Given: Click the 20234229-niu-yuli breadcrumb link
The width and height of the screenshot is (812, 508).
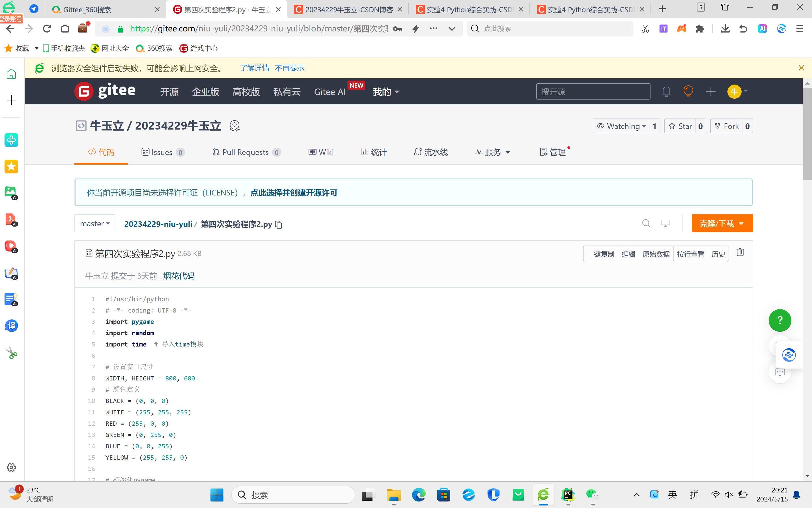Looking at the screenshot, I should tap(158, 224).
